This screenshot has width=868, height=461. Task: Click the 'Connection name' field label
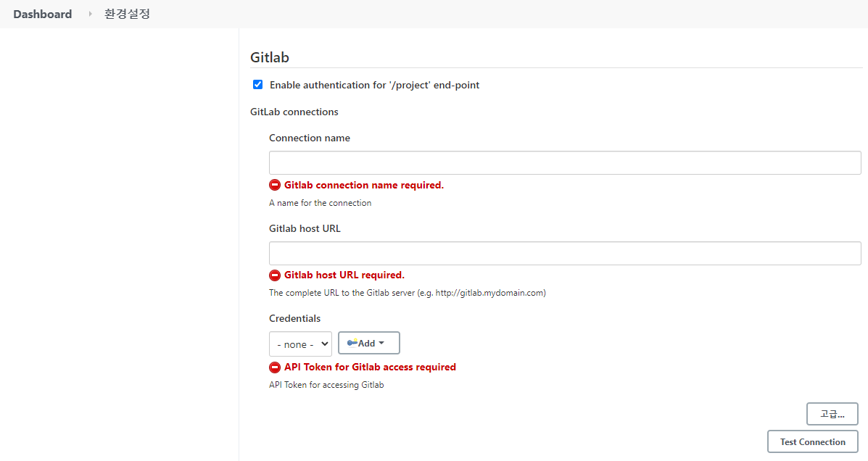tap(310, 138)
